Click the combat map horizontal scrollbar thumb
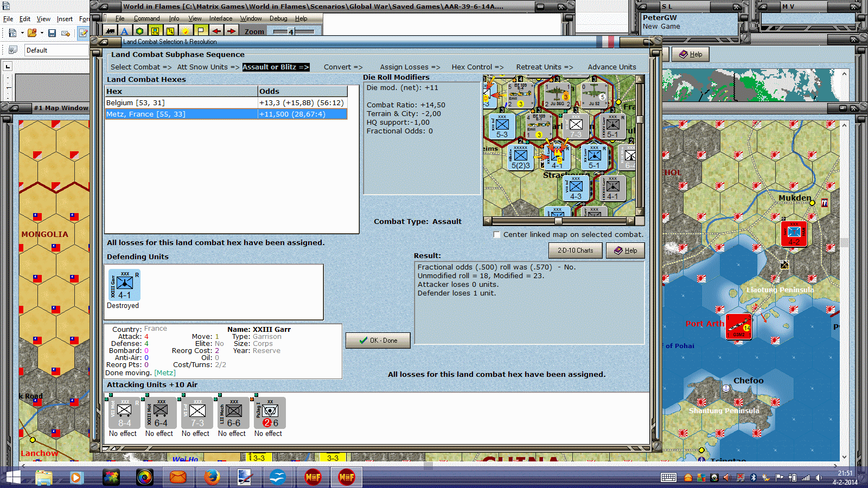 pos(558,221)
